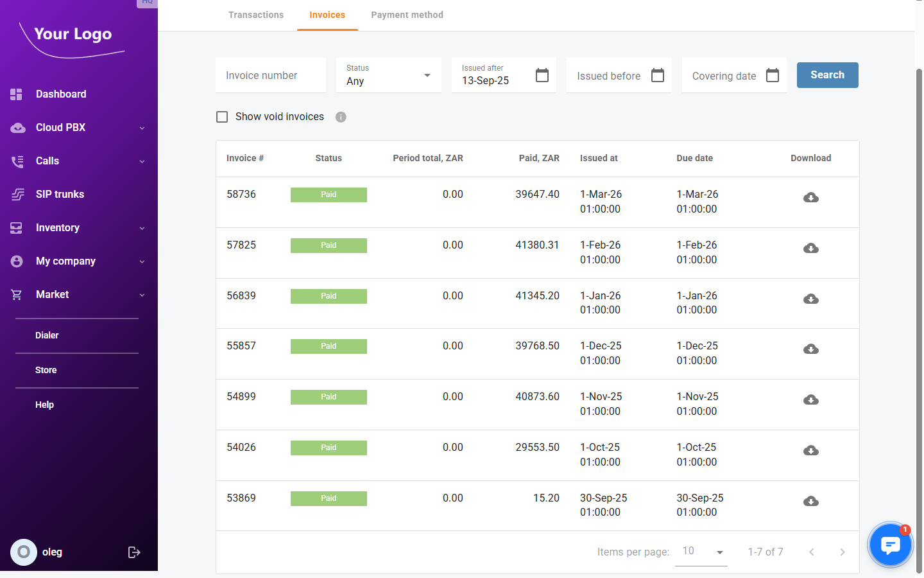Open the Payment method tab
This screenshot has width=924, height=578.
(x=407, y=15)
